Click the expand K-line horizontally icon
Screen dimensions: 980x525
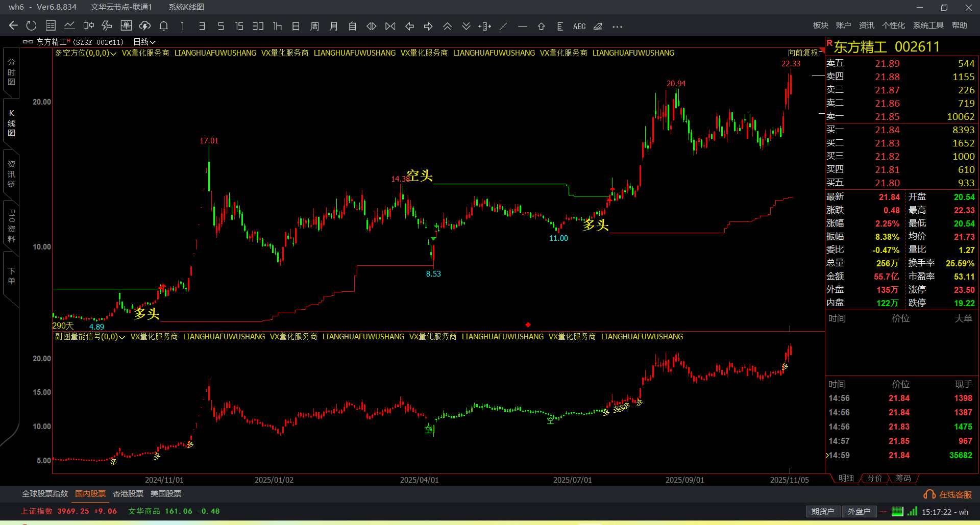coord(372,26)
